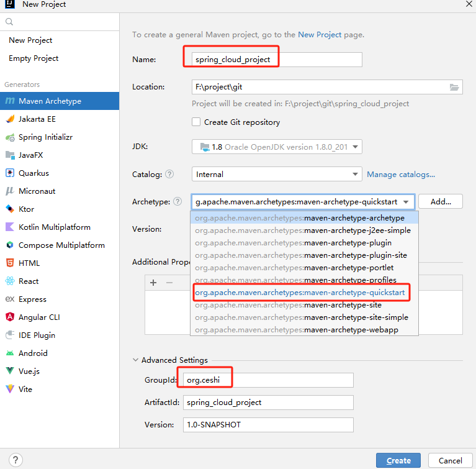
Task: Browse location with the folder icon
Action: click(454, 87)
